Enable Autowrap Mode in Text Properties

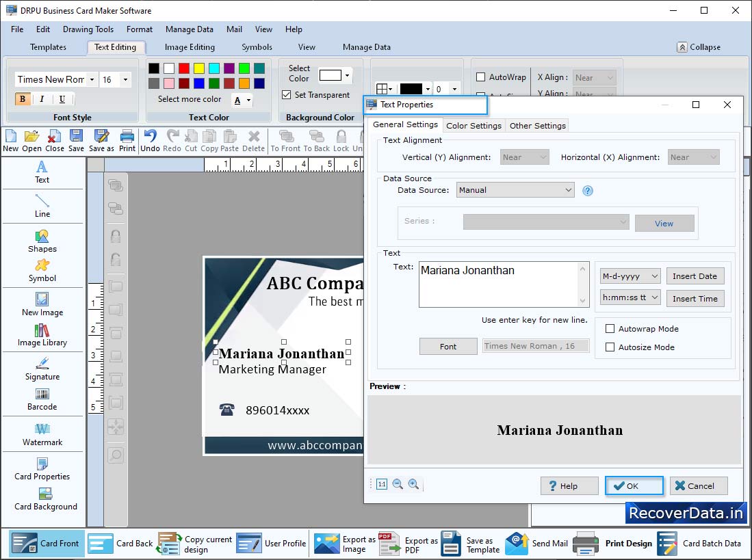click(x=610, y=329)
